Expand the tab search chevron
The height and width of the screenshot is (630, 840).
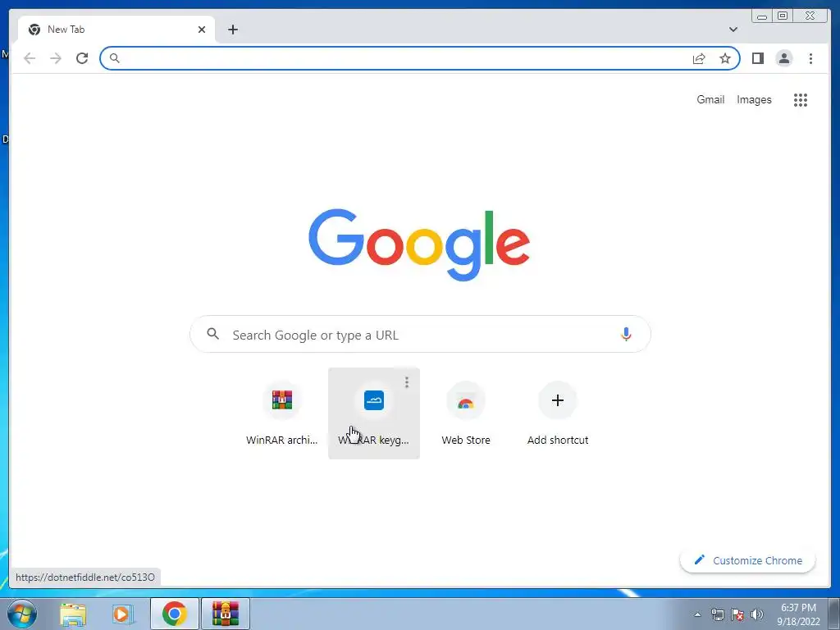pyautogui.click(x=733, y=30)
